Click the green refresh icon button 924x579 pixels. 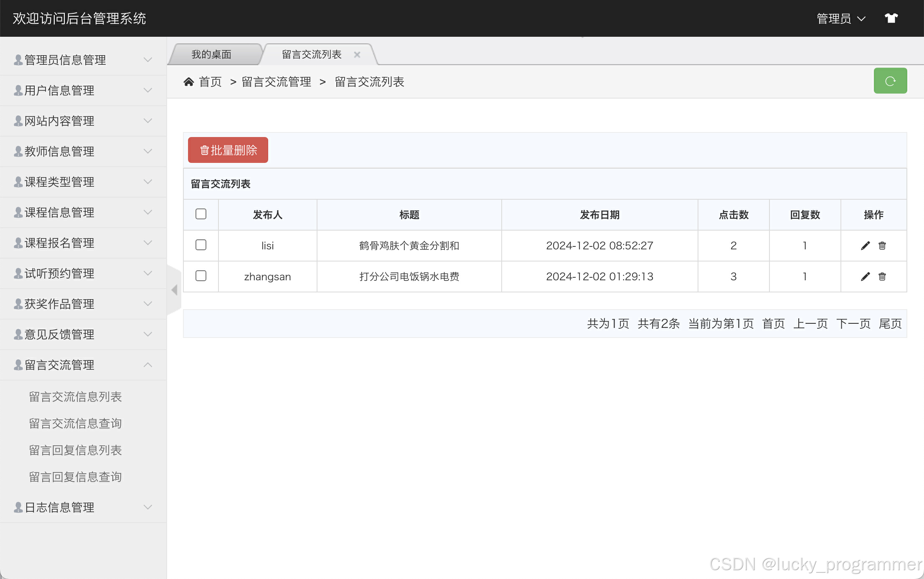click(x=890, y=81)
